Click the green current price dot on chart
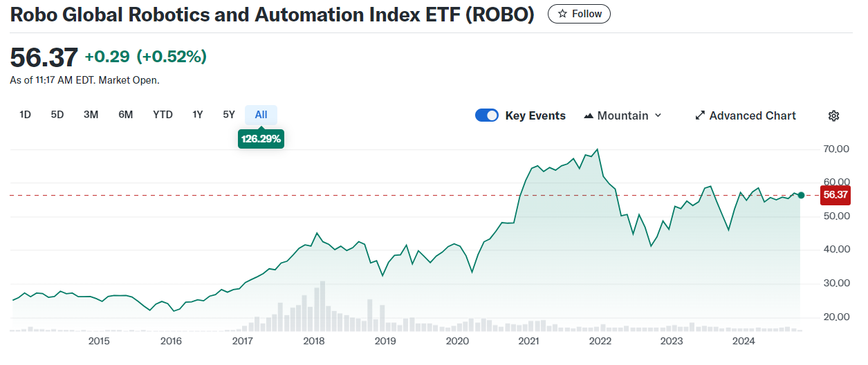This screenshot has width=868, height=365. coord(801,195)
